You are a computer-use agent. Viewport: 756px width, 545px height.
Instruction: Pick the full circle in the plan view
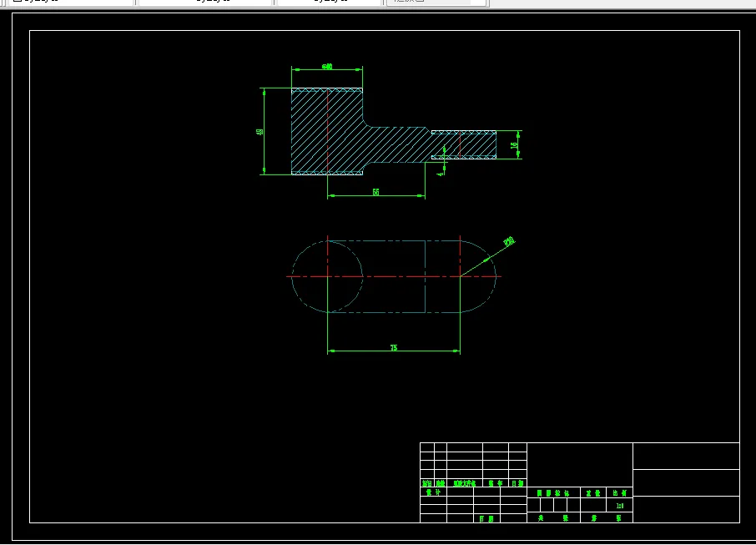(327, 277)
